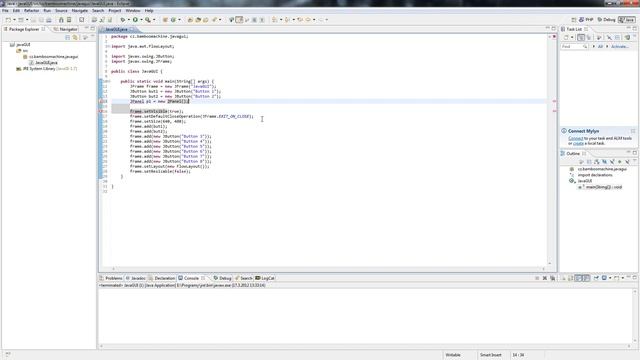Click the error marker beside line 14
Screen dimensions: 640x360
pyautogui.click(x=101, y=101)
